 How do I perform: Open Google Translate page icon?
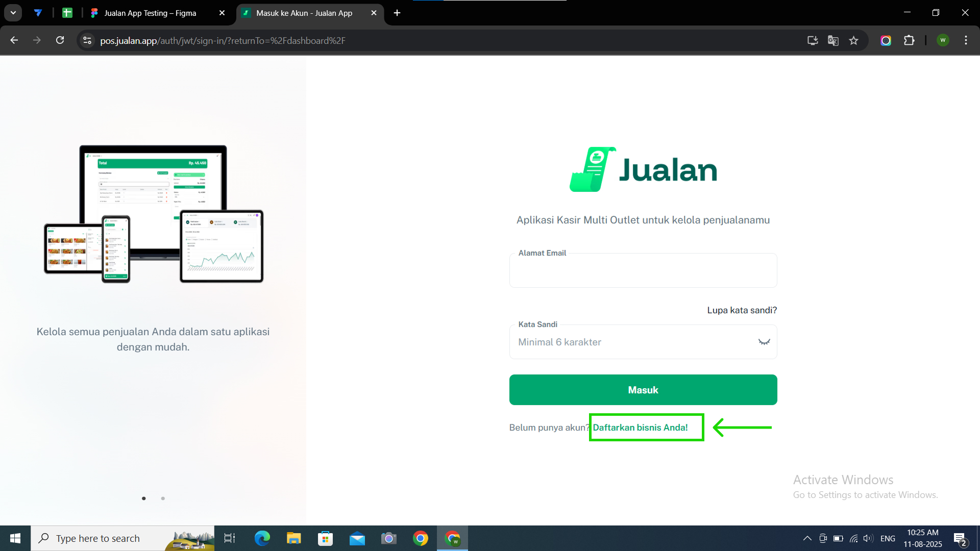pyautogui.click(x=833, y=40)
